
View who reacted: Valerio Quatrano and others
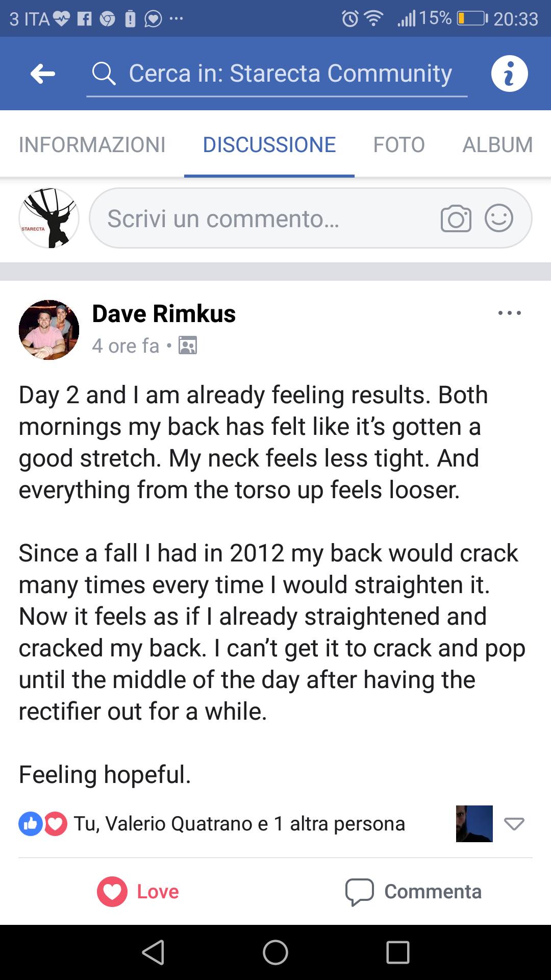click(239, 823)
